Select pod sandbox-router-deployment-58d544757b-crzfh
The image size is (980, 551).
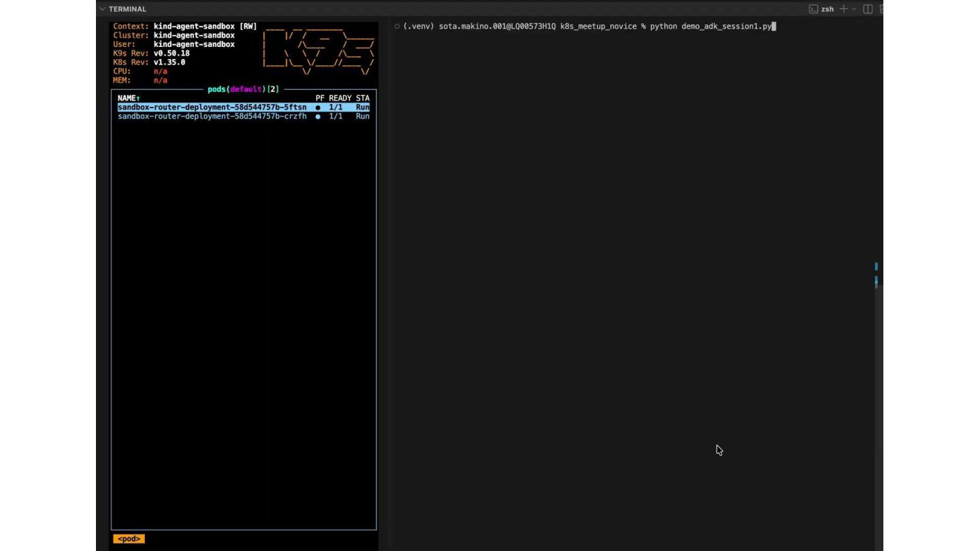244,116
